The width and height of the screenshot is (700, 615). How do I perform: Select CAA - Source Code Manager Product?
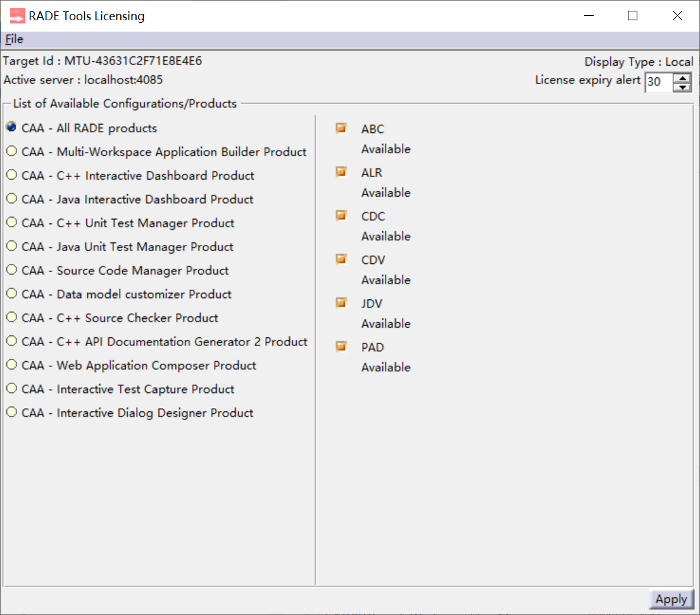pos(11,270)
